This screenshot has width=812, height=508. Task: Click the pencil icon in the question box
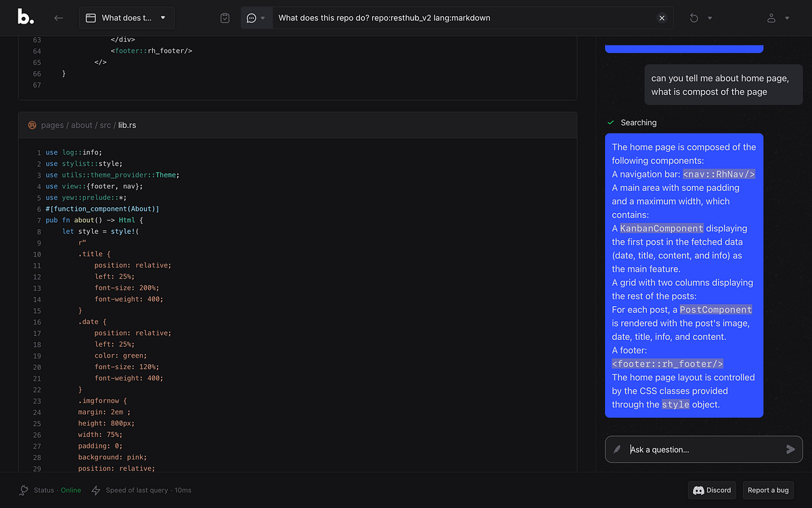[618, 448]
